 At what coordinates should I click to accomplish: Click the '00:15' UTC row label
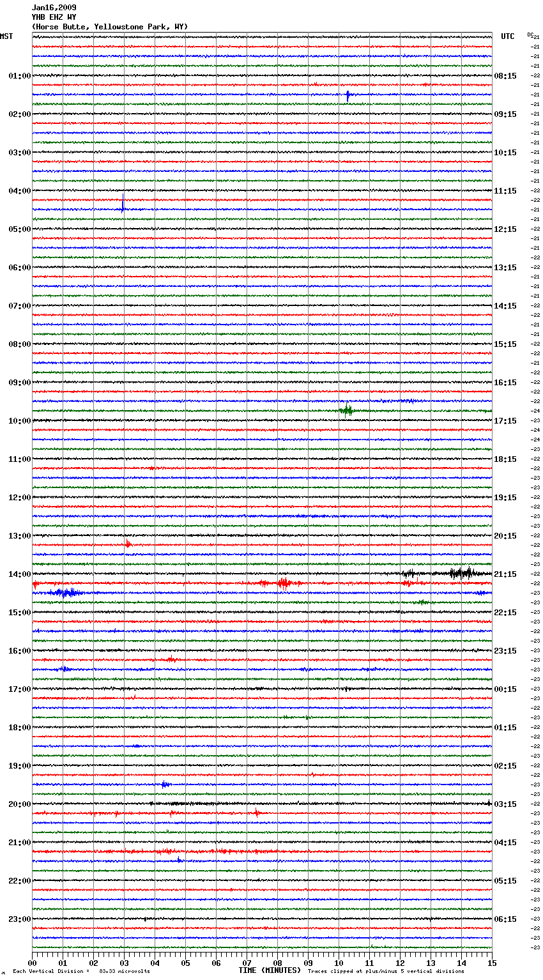[505, 689]
